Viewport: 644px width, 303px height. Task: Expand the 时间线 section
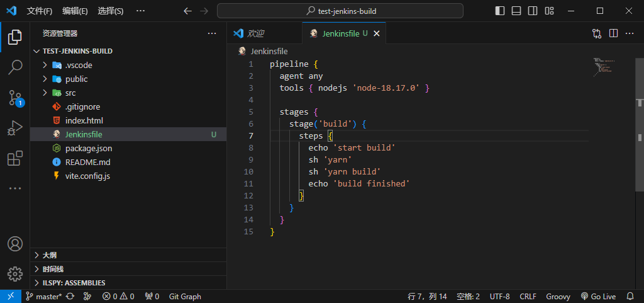(x=128, y=269)
